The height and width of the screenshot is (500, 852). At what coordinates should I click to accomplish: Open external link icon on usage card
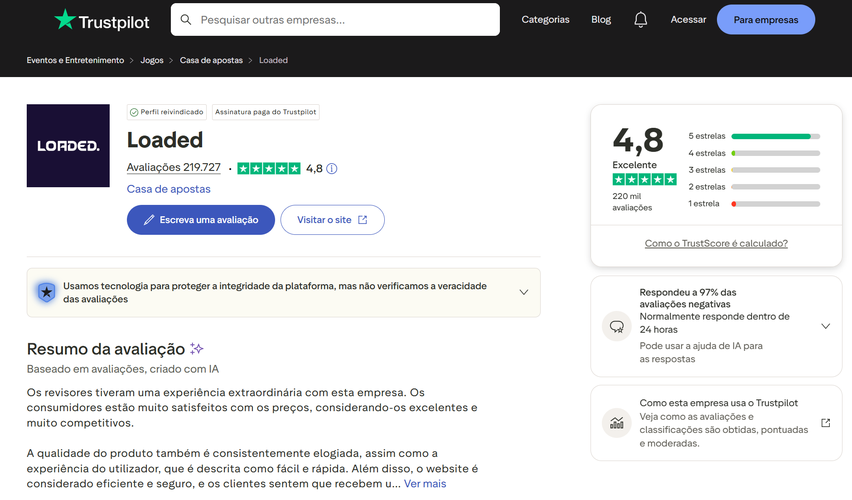(x=825, y=423)
